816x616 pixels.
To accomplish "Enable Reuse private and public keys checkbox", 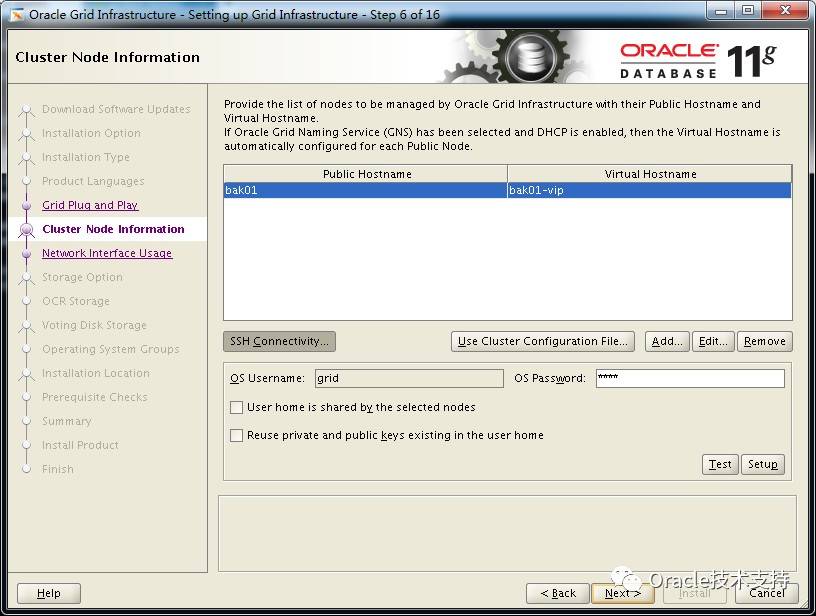I will [236, 435].
